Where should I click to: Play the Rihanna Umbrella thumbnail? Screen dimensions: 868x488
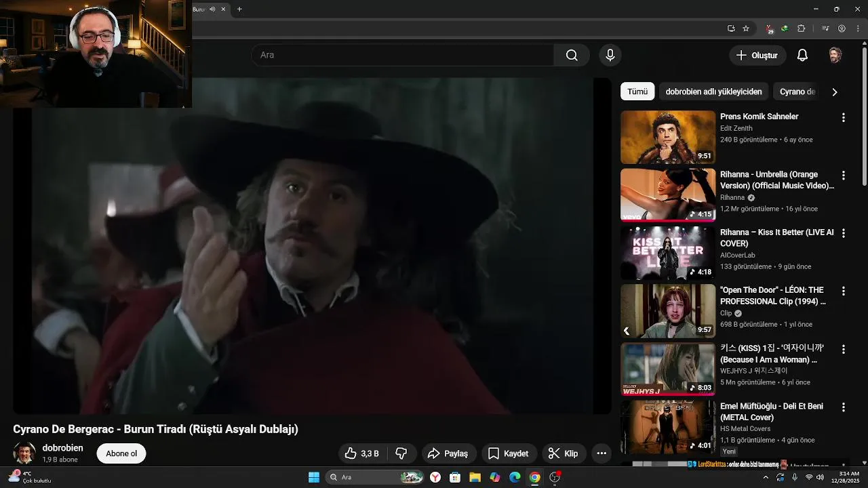pos(668,195)
